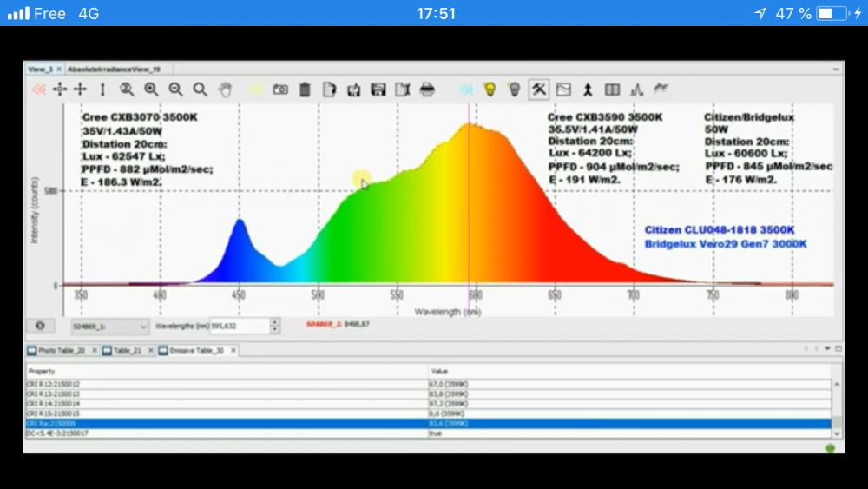Switch to the View_3 tab
Image resolution: width=868 pixels, height=489 pixels.
(40, 69)
